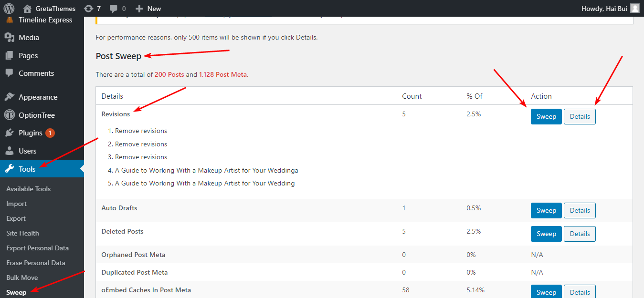This screenshot has width=644, height=298.
Task: Open the + New dropdown in the admin bar
Action: click(x=148, y=8)
